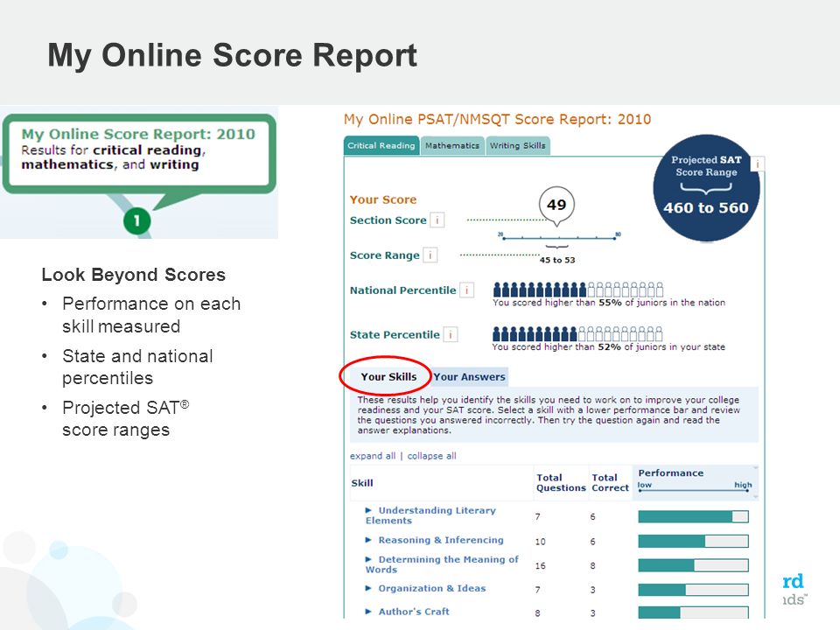Click the Total Correct column header
The width and height of the screenshot is (840, 630).
pos(610,483)
